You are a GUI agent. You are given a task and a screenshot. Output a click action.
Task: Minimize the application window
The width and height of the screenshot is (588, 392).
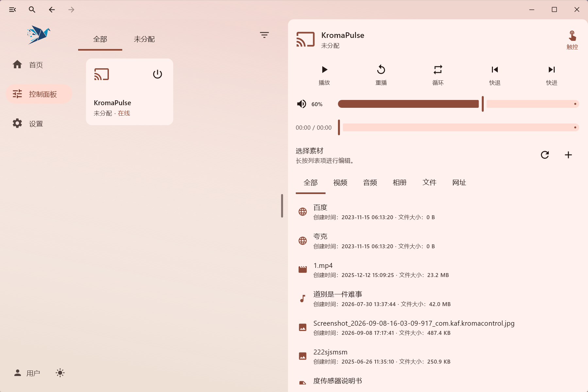pyautogui.click(x=532, y=10)
